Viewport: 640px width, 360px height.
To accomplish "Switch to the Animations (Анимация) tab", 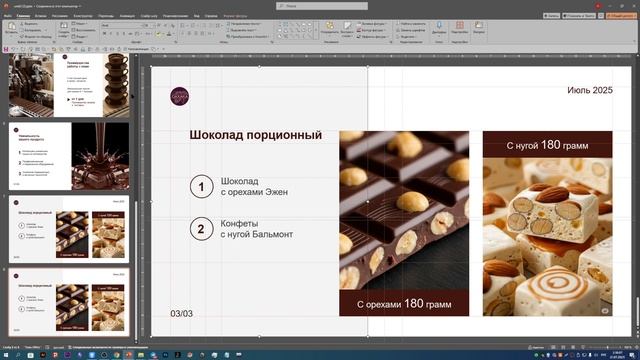I will (x=127, y=16).
